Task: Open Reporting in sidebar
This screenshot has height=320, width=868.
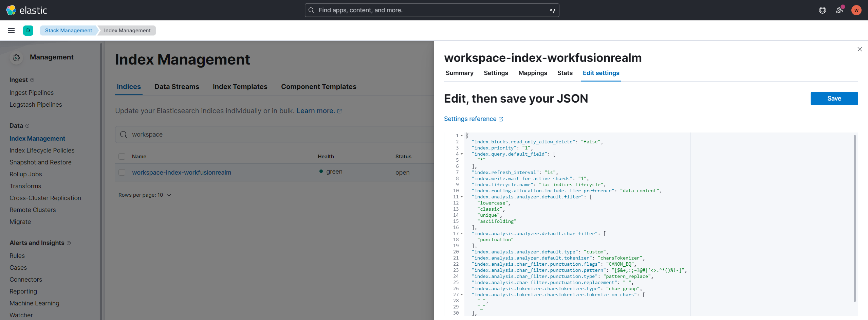Action: (x=23, y=291)
